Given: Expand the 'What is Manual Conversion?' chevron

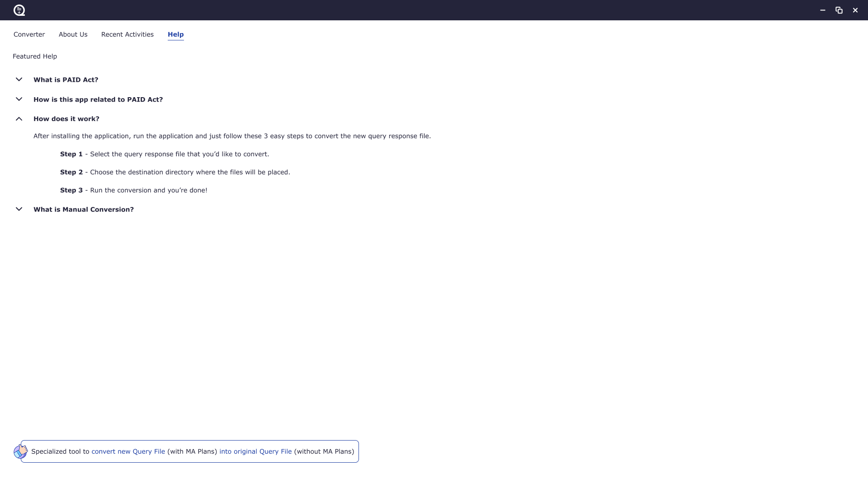Looking at the screenshot, I should pyautogui.click(x=19, y=209).
